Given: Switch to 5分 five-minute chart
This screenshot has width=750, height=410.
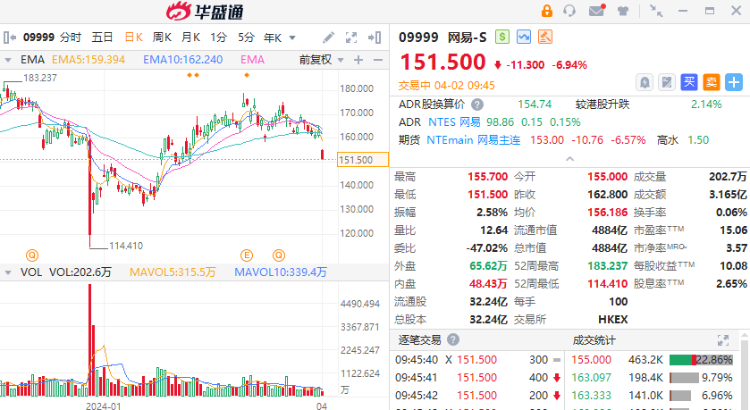Looking at the screenshot, I should (246, 37).
